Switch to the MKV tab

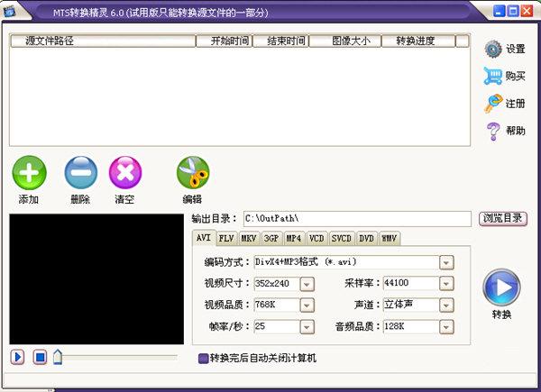point(249,238)
